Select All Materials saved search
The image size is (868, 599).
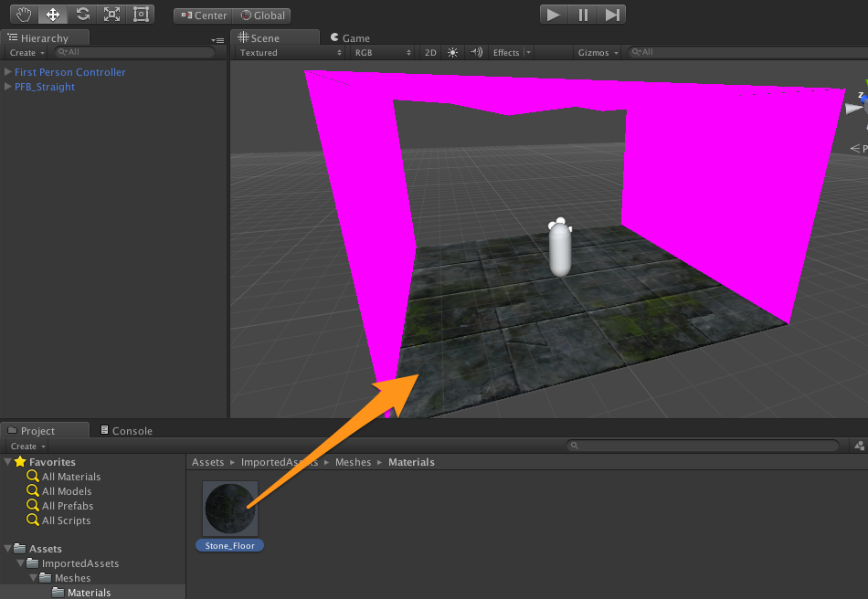click(x=64, y=477)
